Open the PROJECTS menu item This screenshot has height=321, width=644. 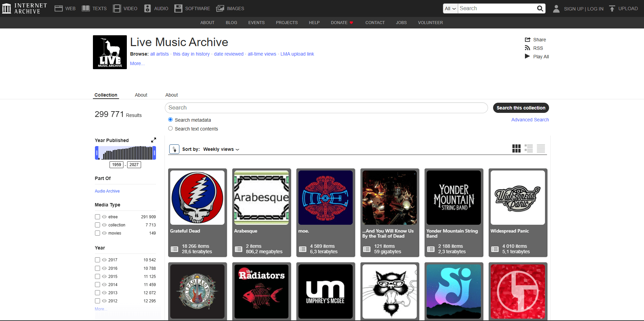pos(287,23)
